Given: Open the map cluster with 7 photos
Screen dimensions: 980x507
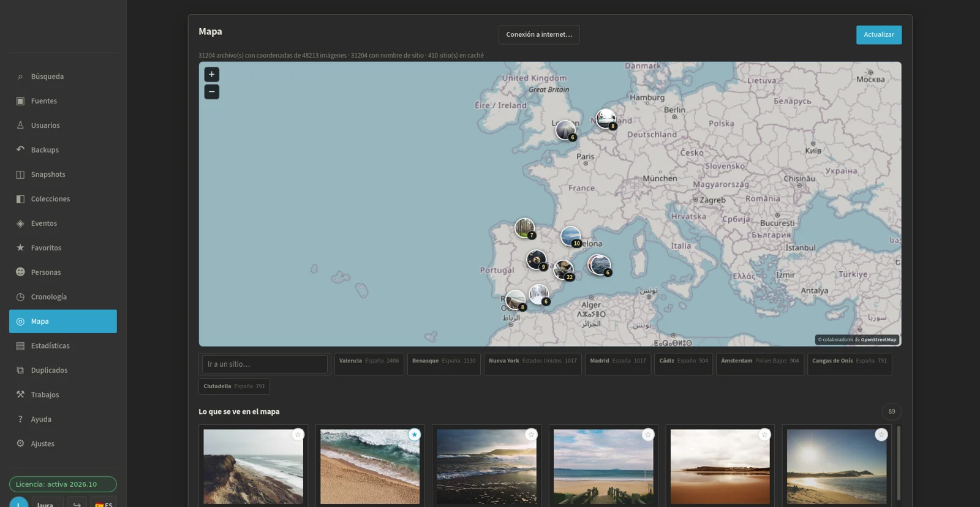Looking at the screenshot, I should (525, 228).
